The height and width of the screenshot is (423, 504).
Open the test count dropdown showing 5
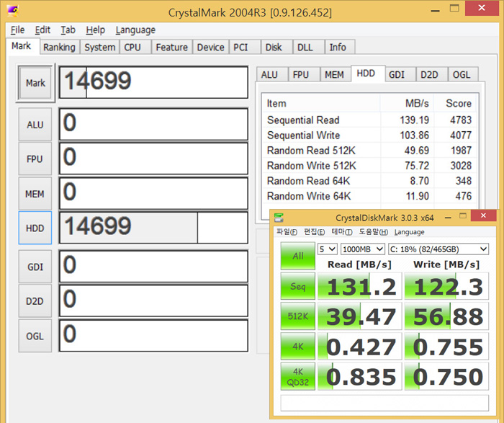tap(328, 249)
